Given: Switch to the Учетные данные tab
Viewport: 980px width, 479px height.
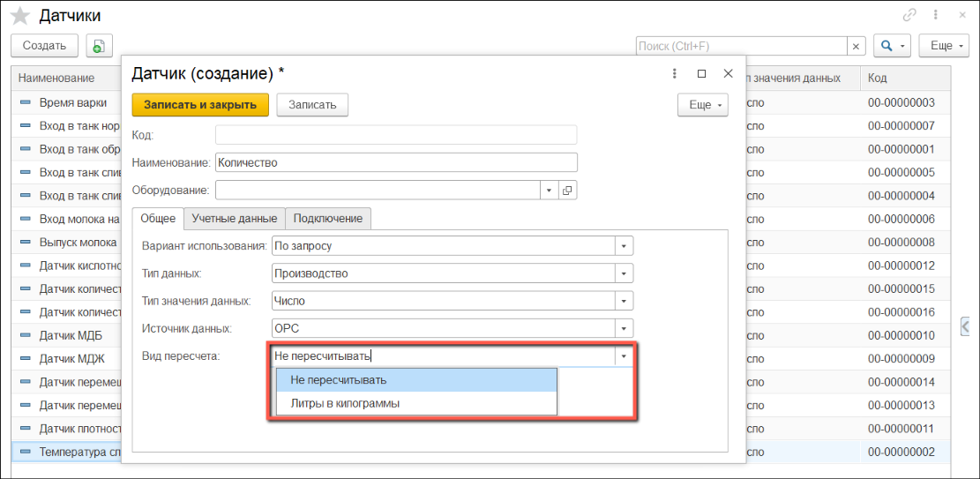Looking at the screenshot, I should (x=235, y=218).
